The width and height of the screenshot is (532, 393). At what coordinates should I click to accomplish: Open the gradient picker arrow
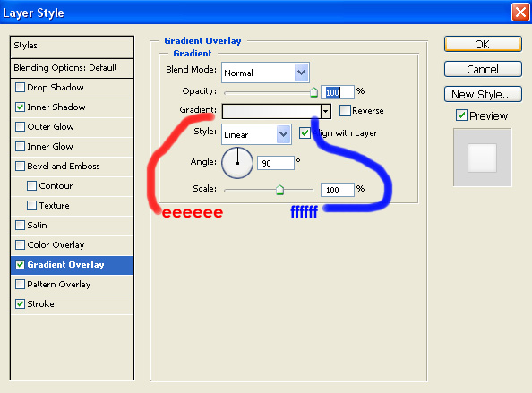click(x=326, y=111)
